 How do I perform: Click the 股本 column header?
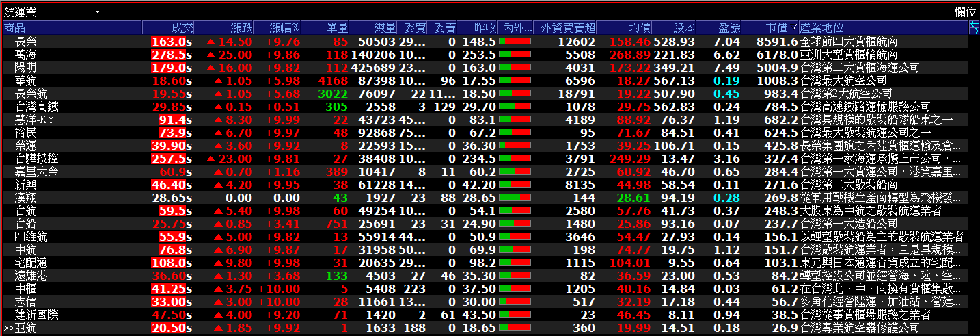[x=684, y=28]
